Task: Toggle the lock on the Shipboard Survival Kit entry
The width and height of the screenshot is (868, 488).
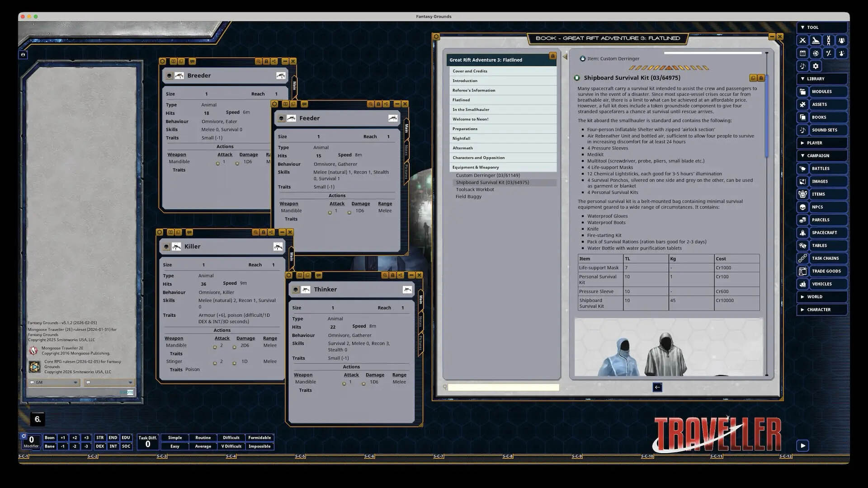Action: pos(761,77)
